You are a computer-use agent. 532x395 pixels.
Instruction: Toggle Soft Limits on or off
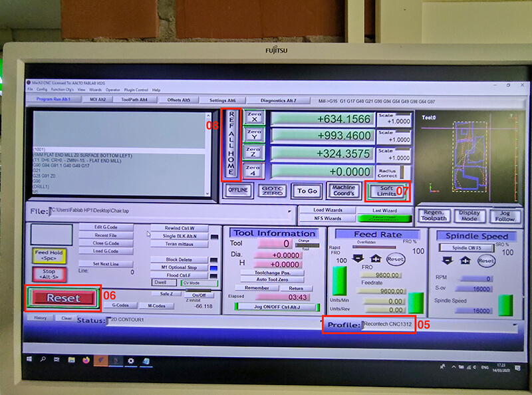[x=387, y=191]
